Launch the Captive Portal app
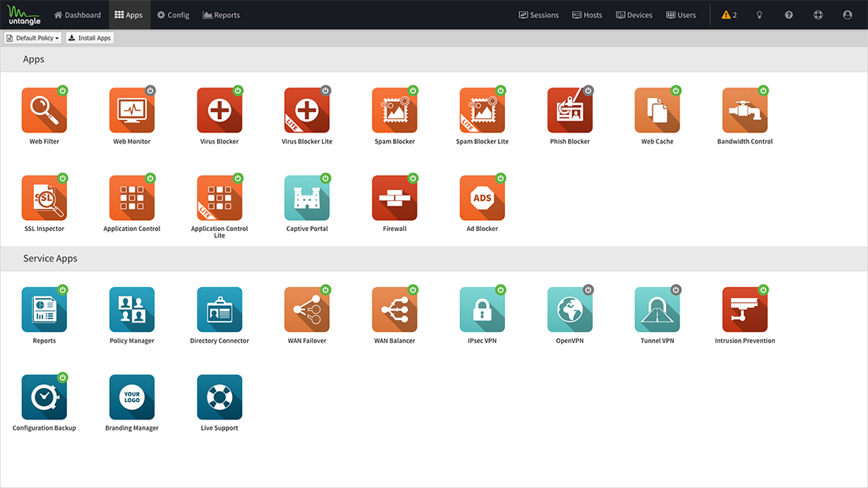 (307, 198)
